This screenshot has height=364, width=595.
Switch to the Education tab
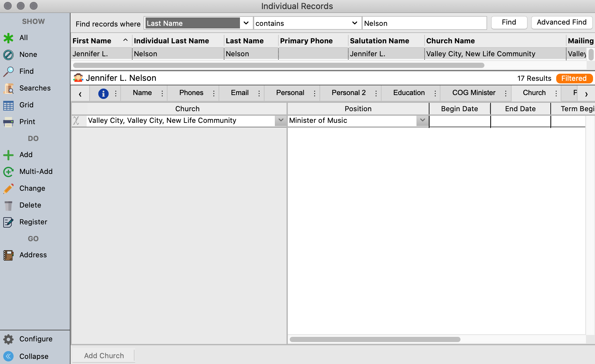pos(409,93)
